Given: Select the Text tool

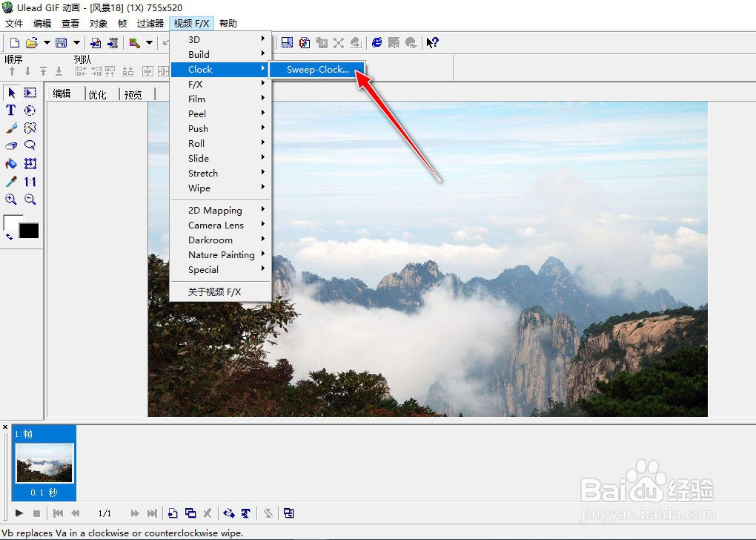Looking at the screenshot, I should pyautogui.click(x=10, y=110).
